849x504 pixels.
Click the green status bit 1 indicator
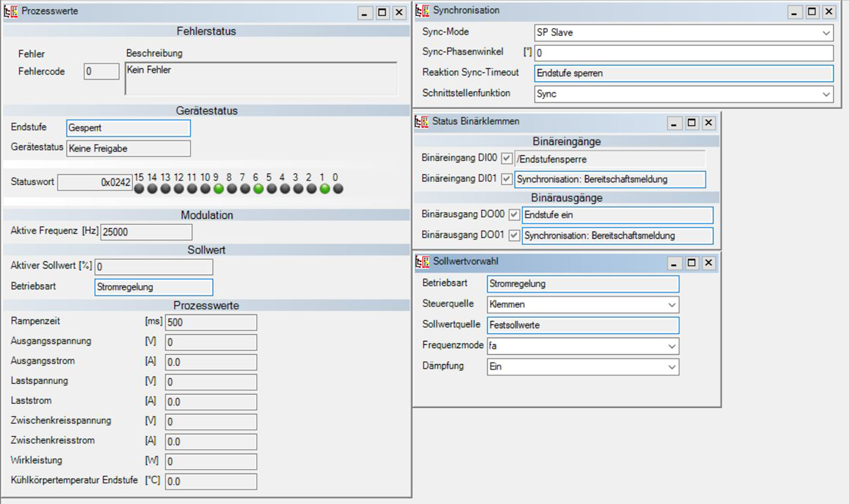(325, 189)
